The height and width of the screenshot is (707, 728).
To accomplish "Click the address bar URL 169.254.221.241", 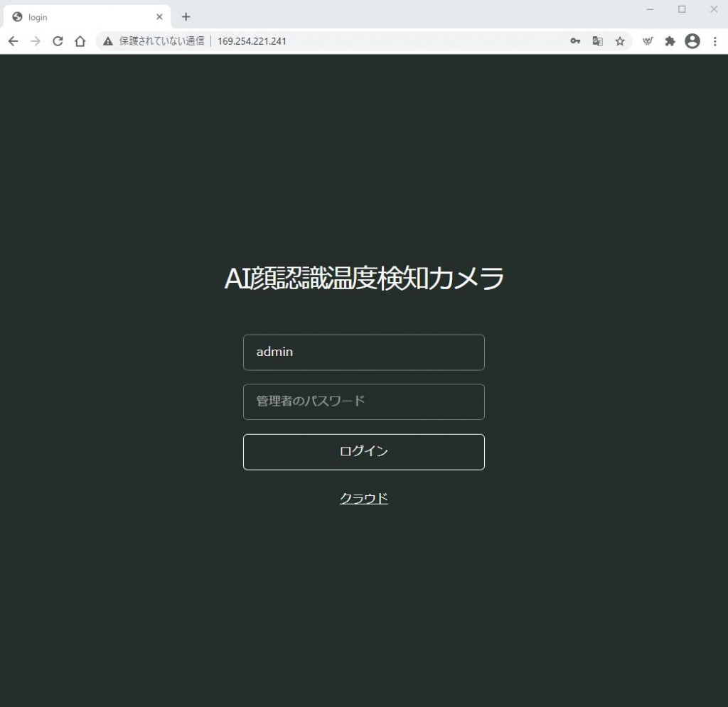I will coord(252,41).
